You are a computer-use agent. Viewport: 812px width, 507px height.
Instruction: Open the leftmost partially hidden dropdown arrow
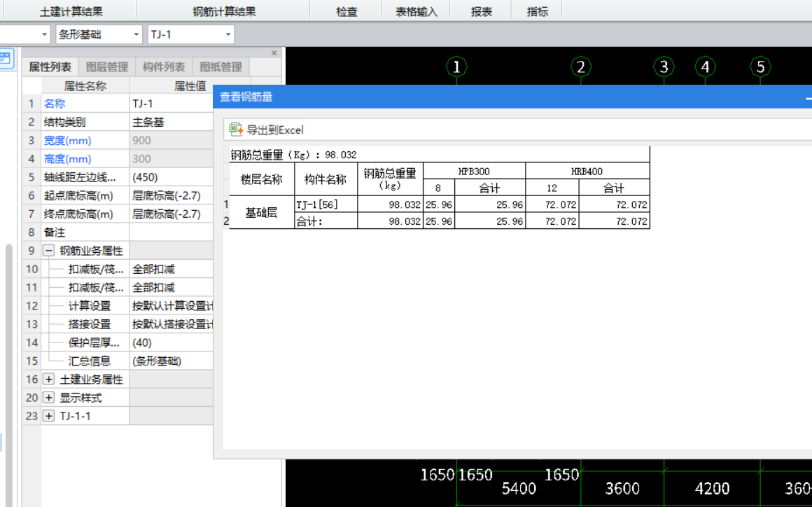[x=44, y=35]
